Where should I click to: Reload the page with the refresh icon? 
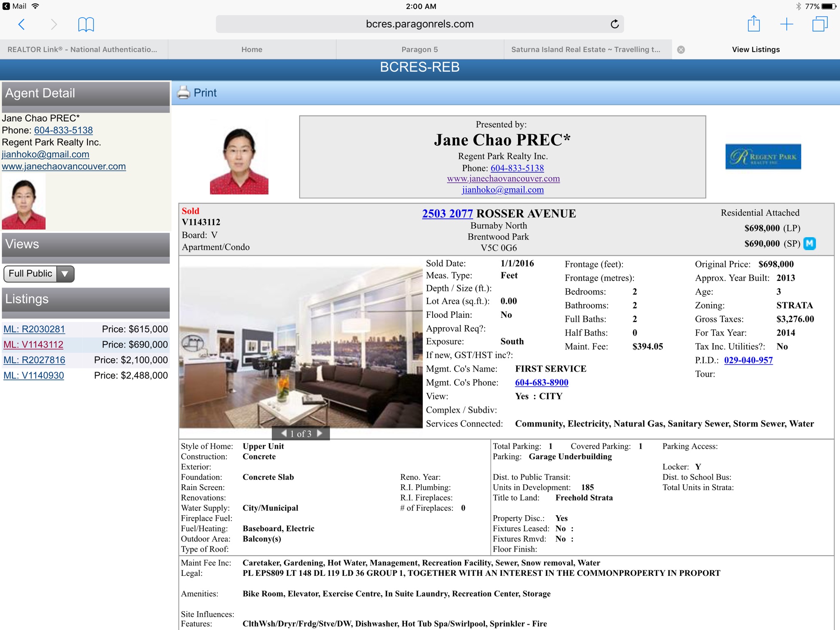[614, 24]
